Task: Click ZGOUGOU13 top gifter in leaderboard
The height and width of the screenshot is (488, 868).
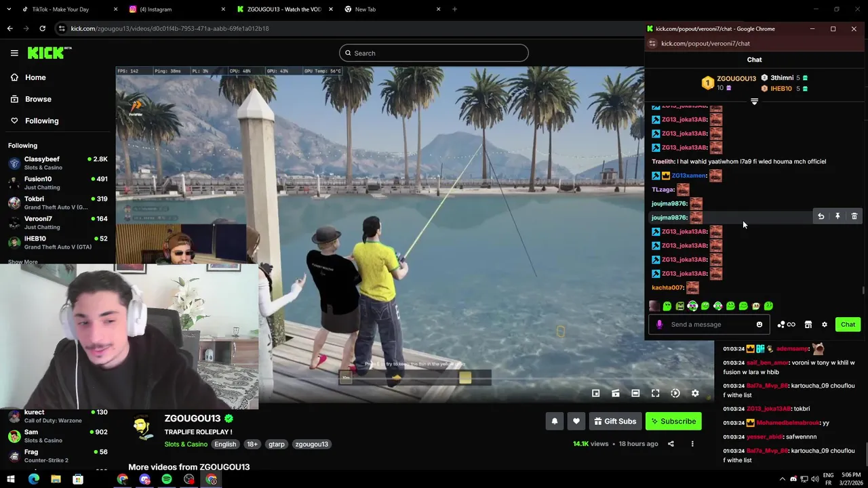Action: [729, 83]
